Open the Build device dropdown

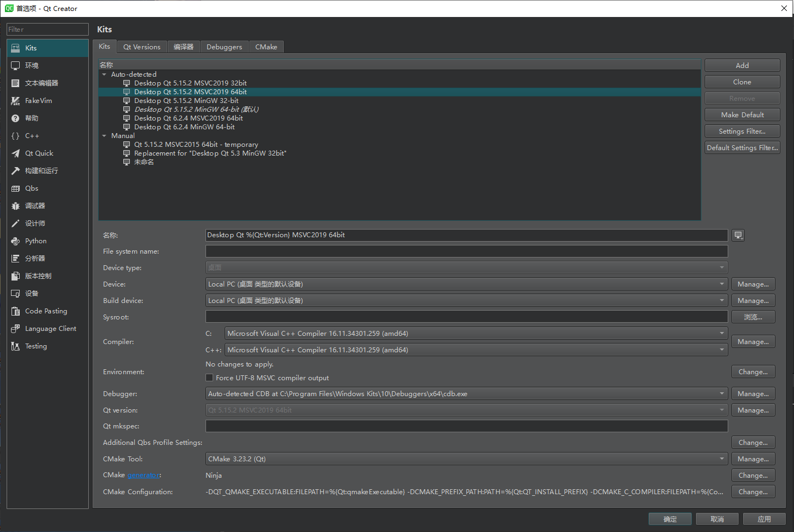467,301
